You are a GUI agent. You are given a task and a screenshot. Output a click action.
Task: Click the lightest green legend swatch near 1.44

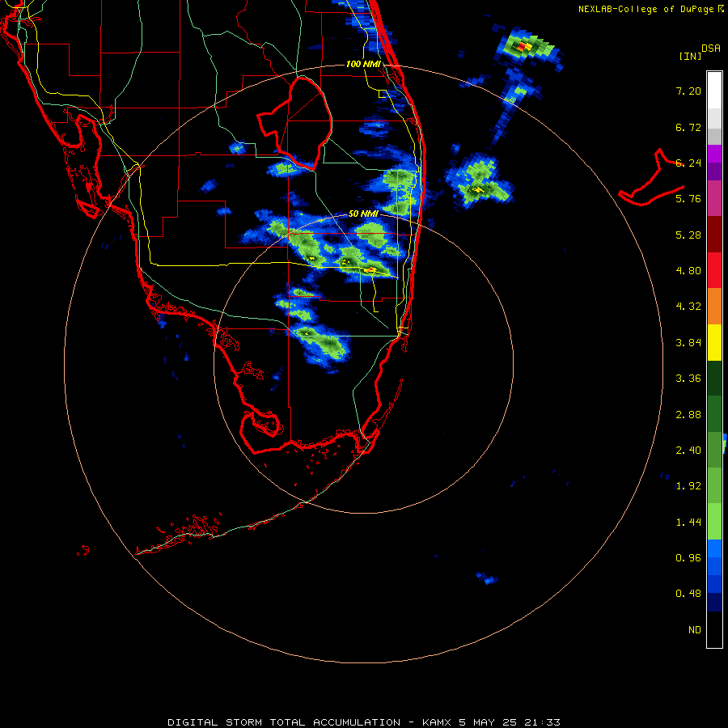714,522
